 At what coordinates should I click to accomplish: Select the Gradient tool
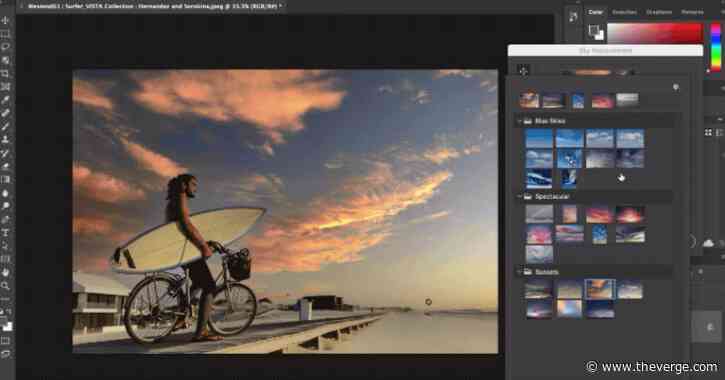coord(6,179)
